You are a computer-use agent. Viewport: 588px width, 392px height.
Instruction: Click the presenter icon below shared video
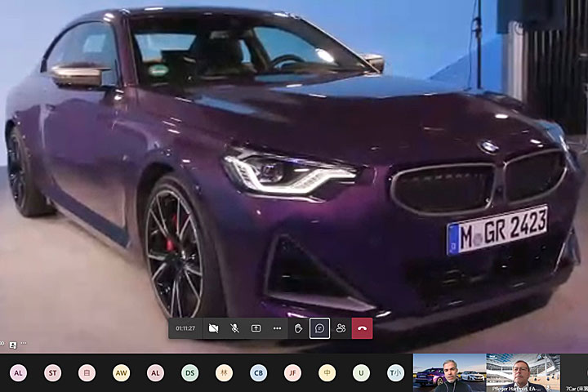13,345
